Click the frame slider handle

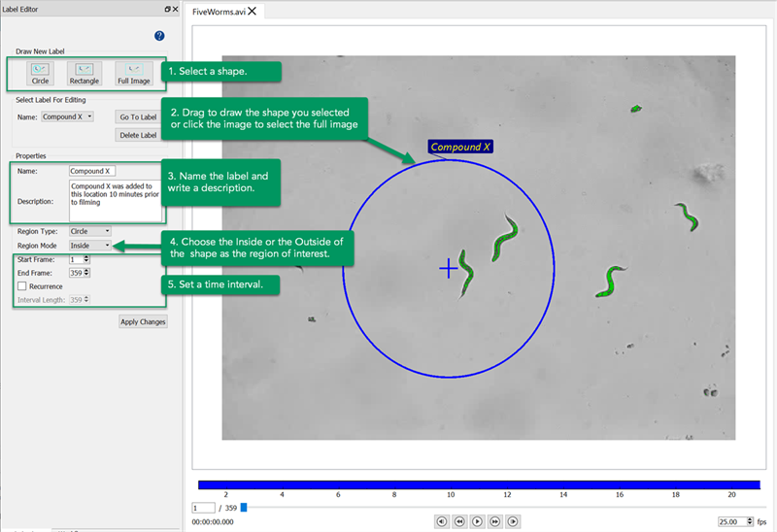pyautogui.click(x=244, y=507)
